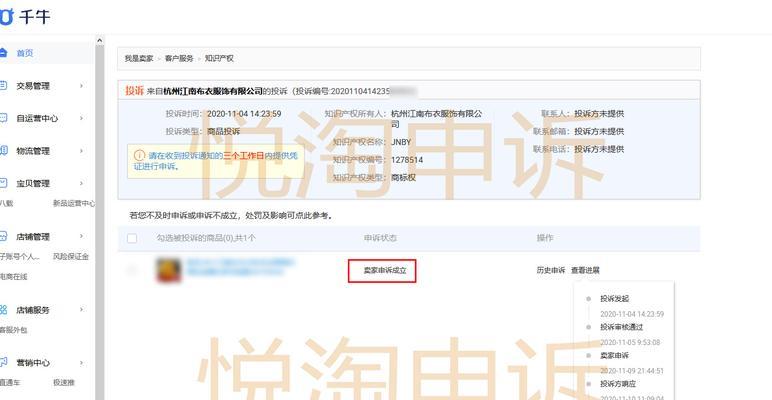Viewport: 772px width, 400px height.
Task: Expand the 宝贝管理 menu arrow
Action: pyautogui.click(x=81, y=183)
